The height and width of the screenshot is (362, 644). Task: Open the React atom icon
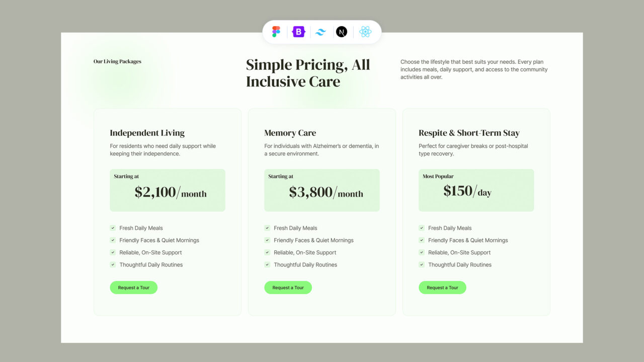(x=365, y=32)
